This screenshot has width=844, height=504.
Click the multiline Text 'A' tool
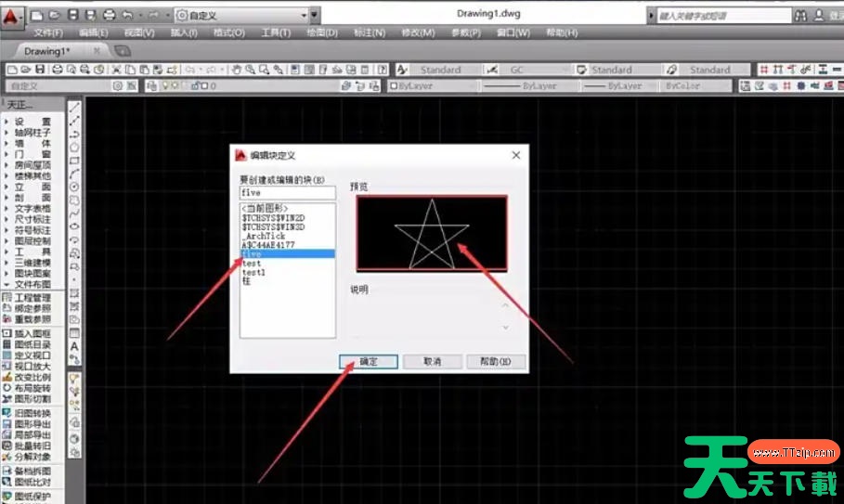click(74, 347)
